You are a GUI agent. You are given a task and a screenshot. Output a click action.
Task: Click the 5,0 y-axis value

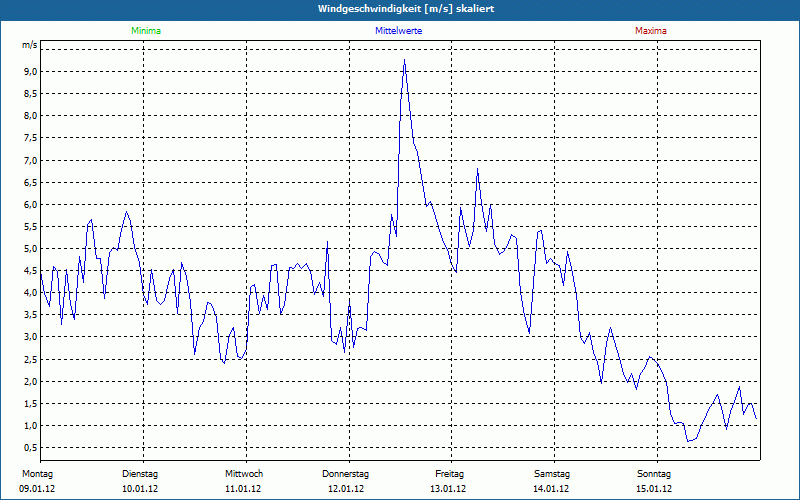31,248
